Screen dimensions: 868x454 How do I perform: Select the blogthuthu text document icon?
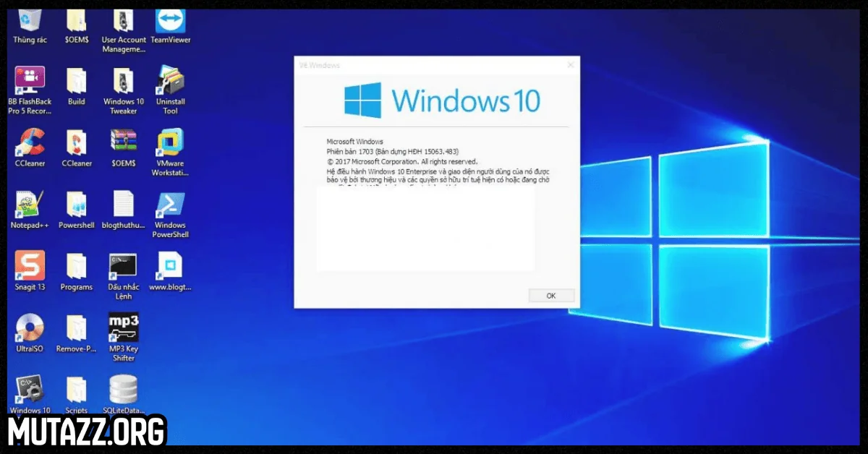123,205
